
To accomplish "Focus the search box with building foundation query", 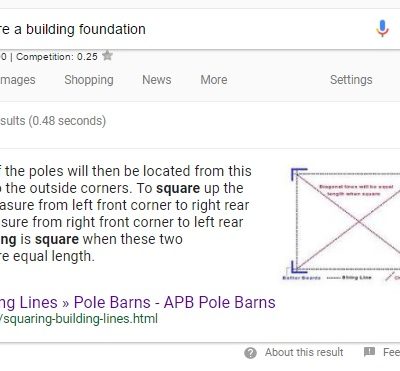I will (x=187, y=29).
